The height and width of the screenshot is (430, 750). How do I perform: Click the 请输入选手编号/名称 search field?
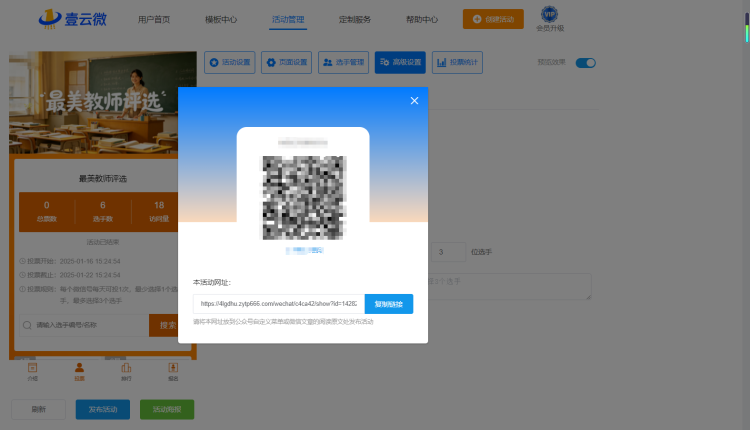click(x=84, y=325)
